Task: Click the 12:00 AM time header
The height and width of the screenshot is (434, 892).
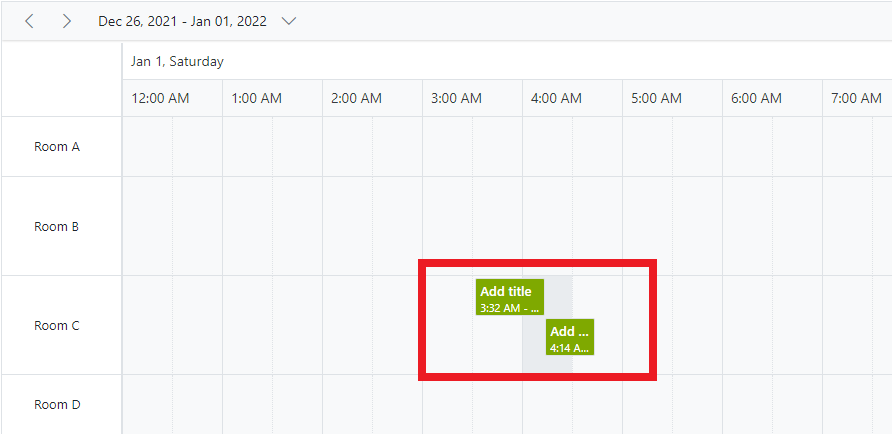Action: point(161,98)
